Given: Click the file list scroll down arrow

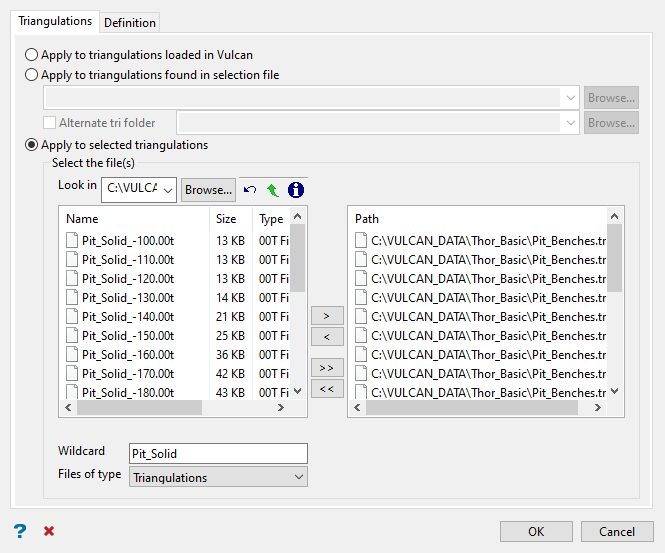Looking at the screenshot, I should click(298, 391).
